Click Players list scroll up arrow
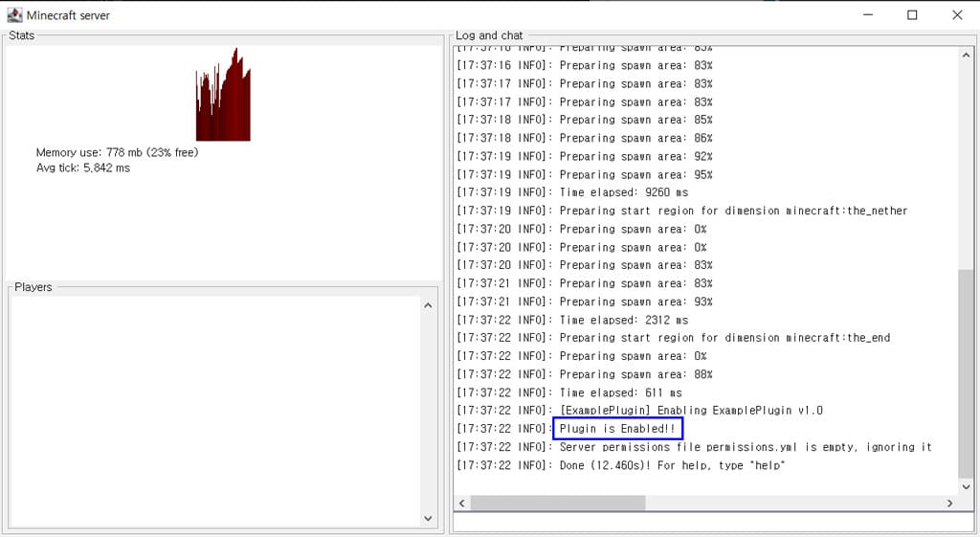This screenshot has width=980, height=537. [x=428, y=305]
